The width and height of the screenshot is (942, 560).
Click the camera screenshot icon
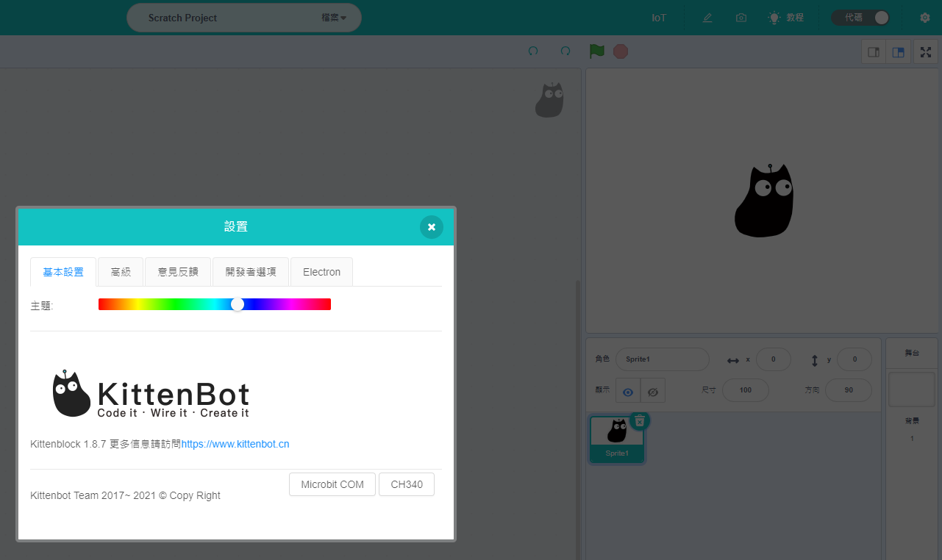click(x=741, y=18)
